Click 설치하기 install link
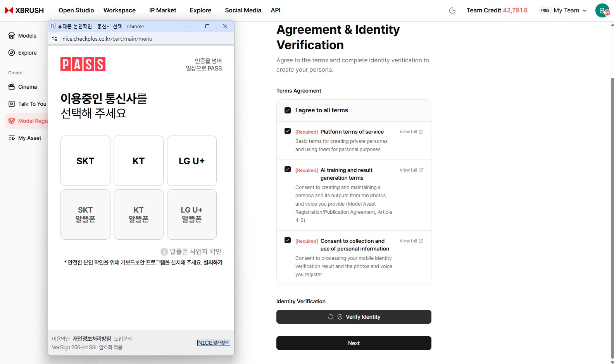 pos(213,262)
